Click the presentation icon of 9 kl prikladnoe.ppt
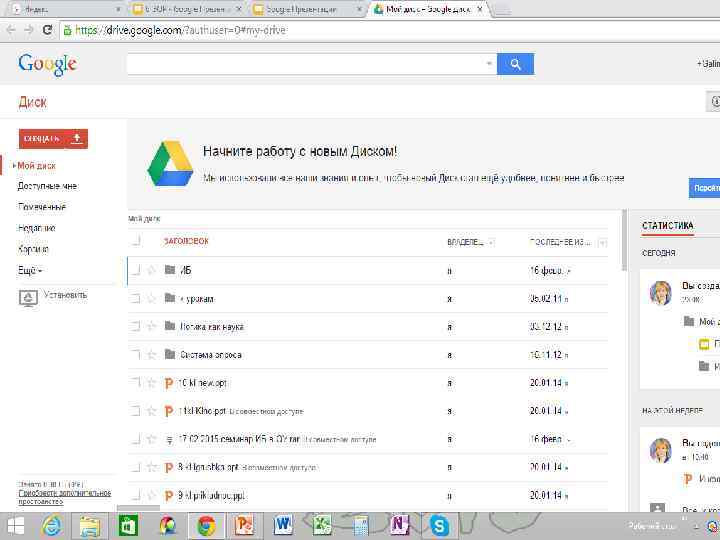 [x=169, y=495]
